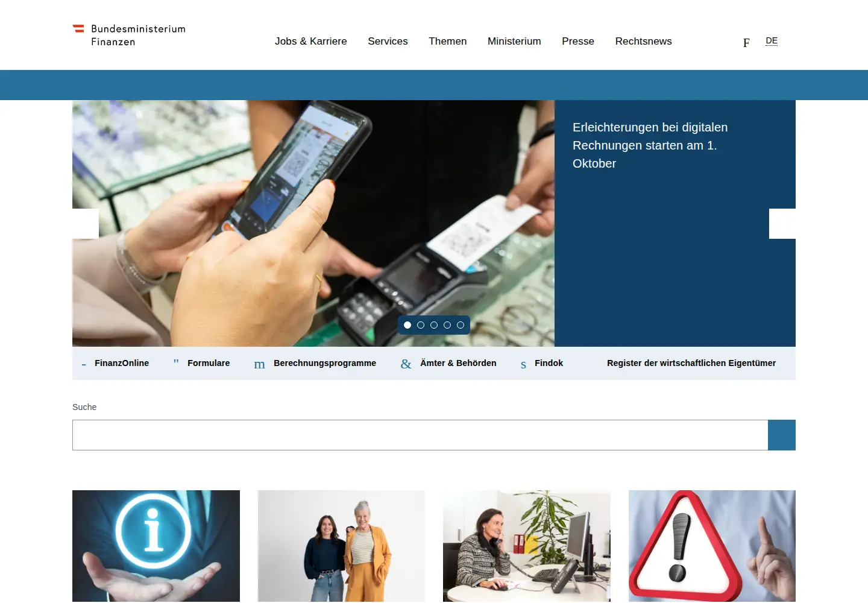This screenshot has height=603, width=868.
Task: Open the digital Rechnungen headline article
Action: [650, 145]
